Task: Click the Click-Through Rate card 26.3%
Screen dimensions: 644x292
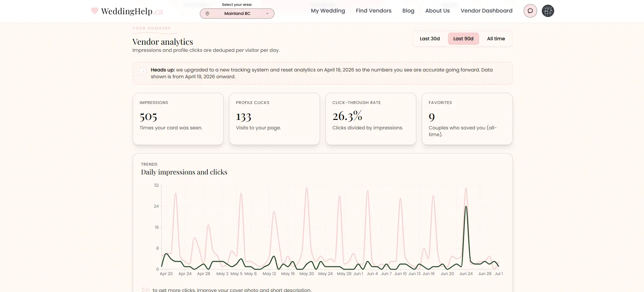Action: pos(371,119)
